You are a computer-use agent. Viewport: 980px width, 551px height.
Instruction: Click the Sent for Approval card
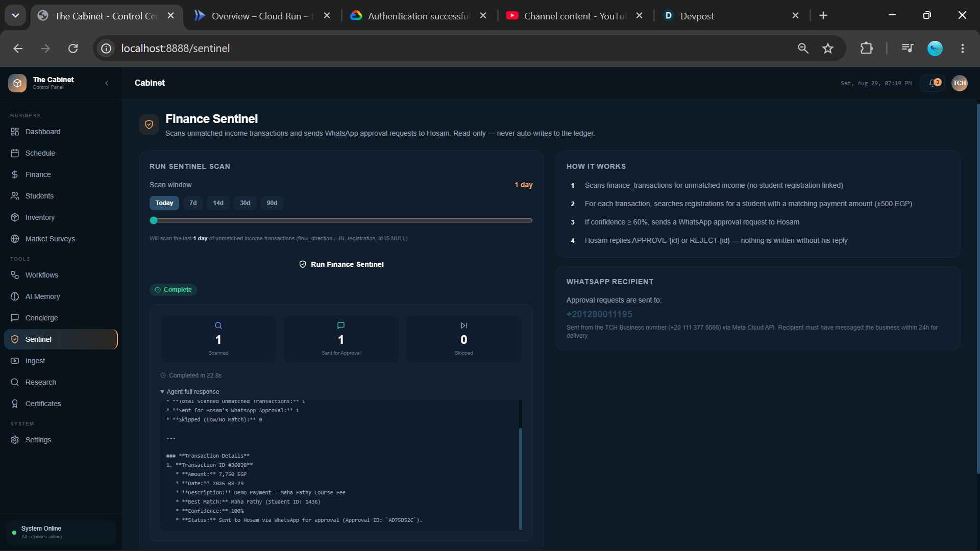click(341, 339)
